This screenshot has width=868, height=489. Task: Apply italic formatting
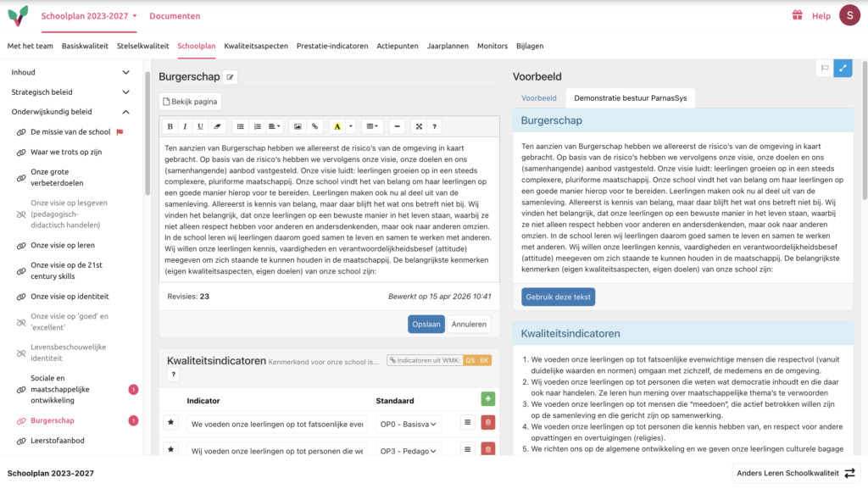coord(185,126)
